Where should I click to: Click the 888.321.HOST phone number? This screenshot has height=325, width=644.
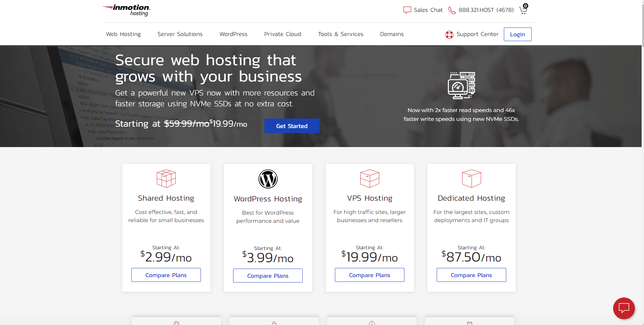(x=486, y=10)
